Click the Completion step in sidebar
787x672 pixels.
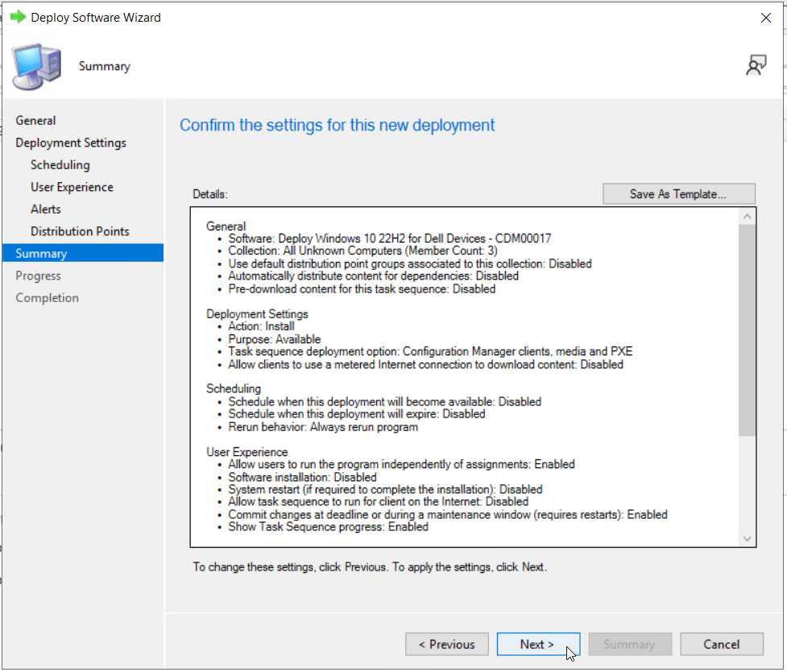pyautogui.click(x=47, y=297)
